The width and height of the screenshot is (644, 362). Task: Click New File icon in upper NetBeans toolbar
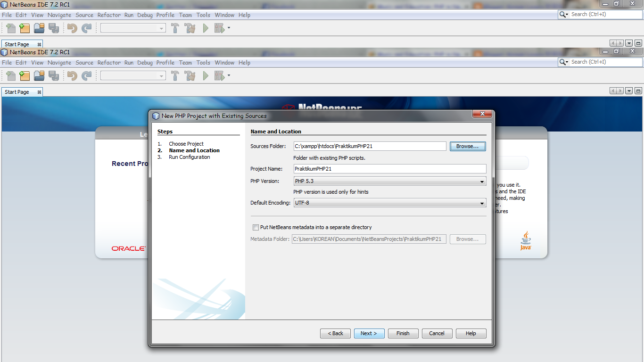point(10,28)
